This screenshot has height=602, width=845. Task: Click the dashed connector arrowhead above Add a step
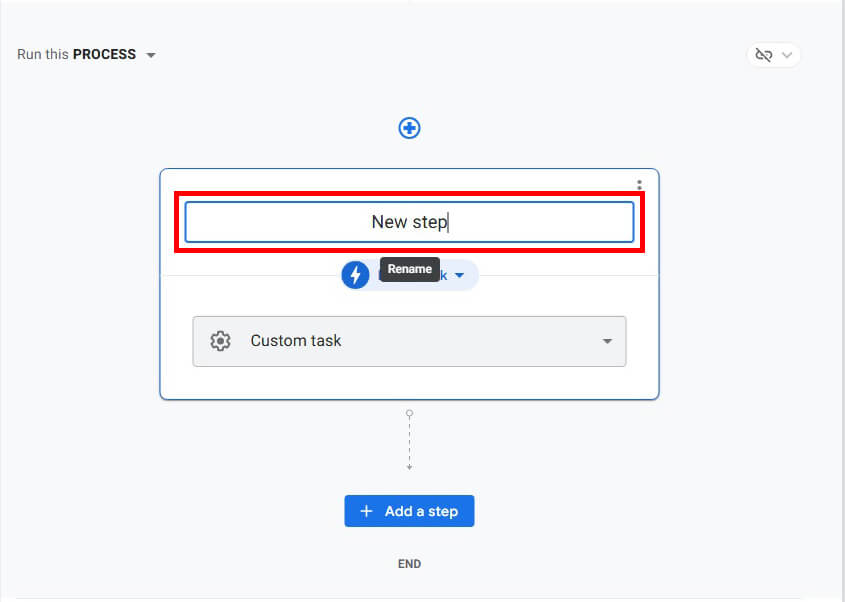point(409,467)
